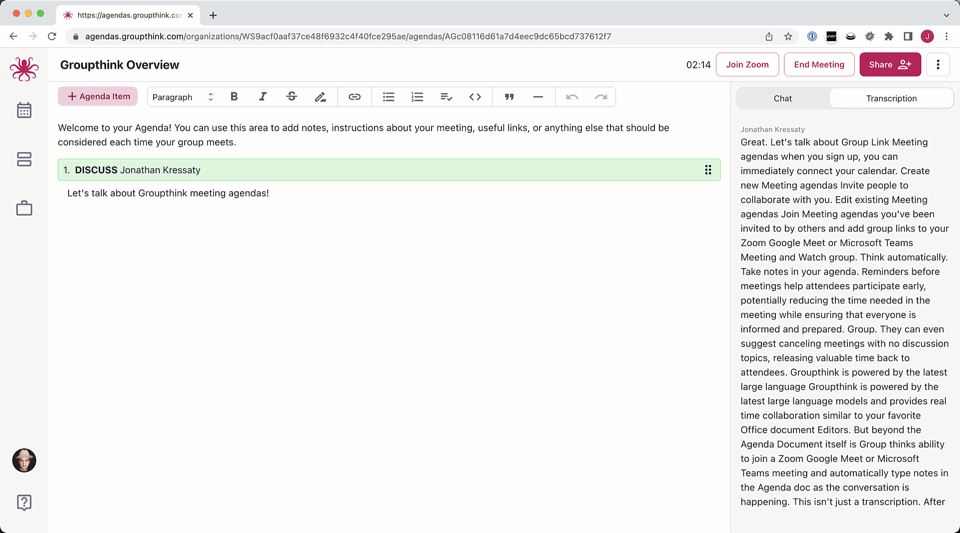The image size is (960, 533).
Task: Click the Share button
Action: 890,64
